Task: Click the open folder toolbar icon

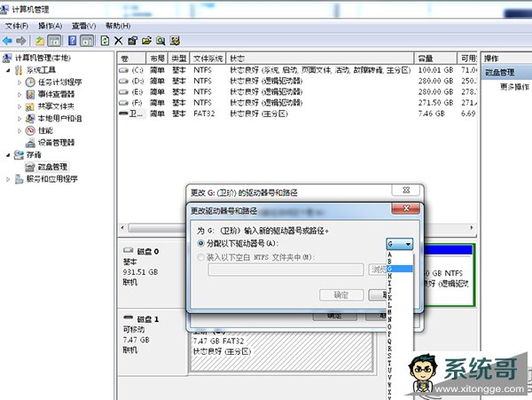Action: (146, 41)
